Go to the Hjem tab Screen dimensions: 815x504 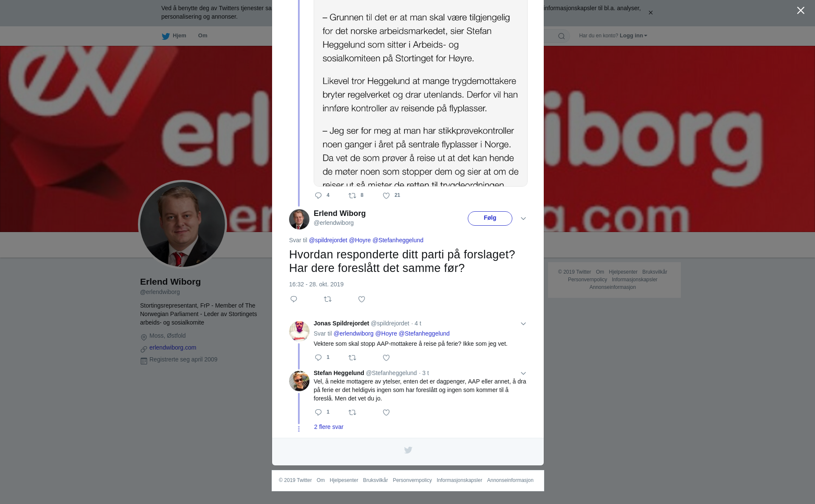coord(174,36)
